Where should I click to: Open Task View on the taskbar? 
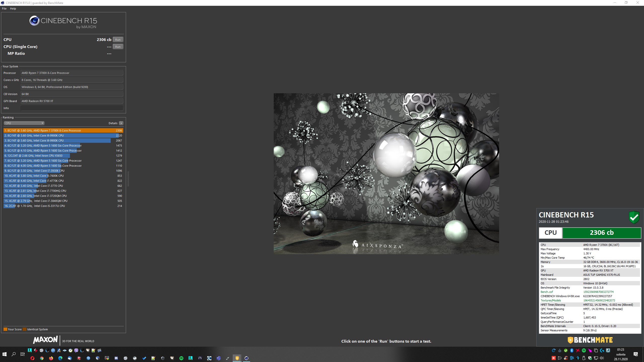coord(23,354)
